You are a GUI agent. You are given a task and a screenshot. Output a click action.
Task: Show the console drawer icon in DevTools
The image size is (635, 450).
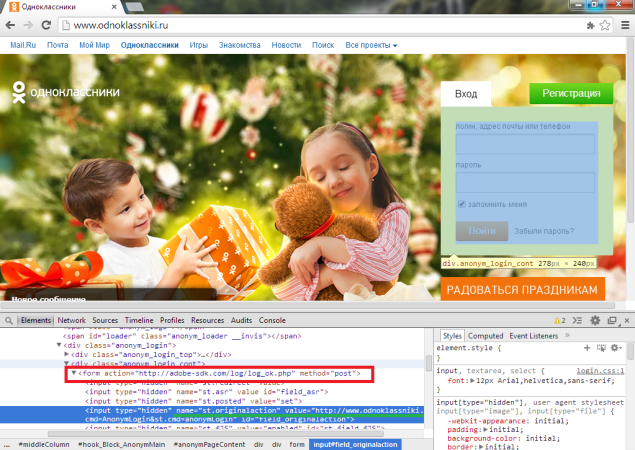577,320
